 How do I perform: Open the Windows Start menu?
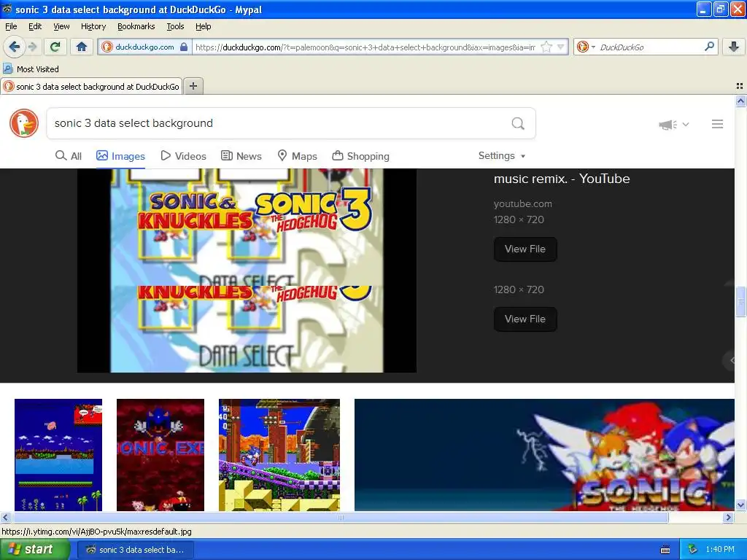pos(34,550)
